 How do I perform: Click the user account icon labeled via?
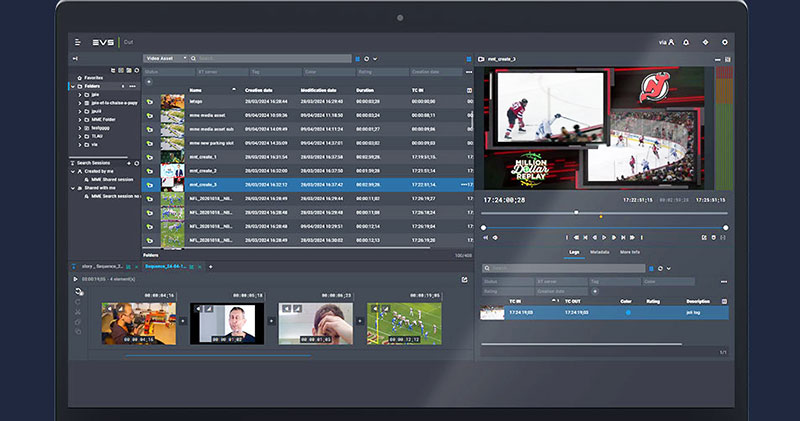(667, 42)
